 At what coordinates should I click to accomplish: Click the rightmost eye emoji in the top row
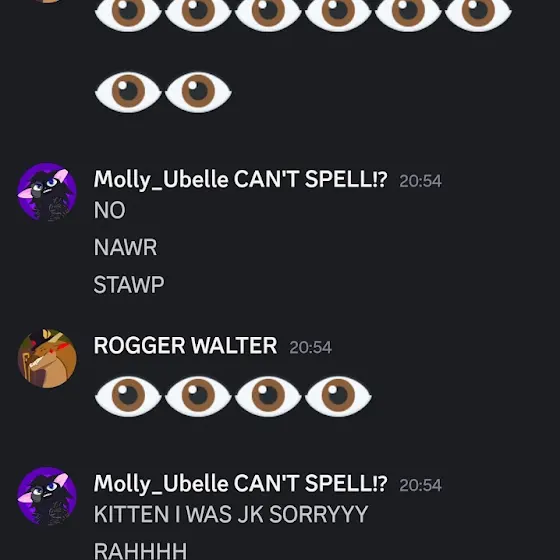tap(478, 12)
